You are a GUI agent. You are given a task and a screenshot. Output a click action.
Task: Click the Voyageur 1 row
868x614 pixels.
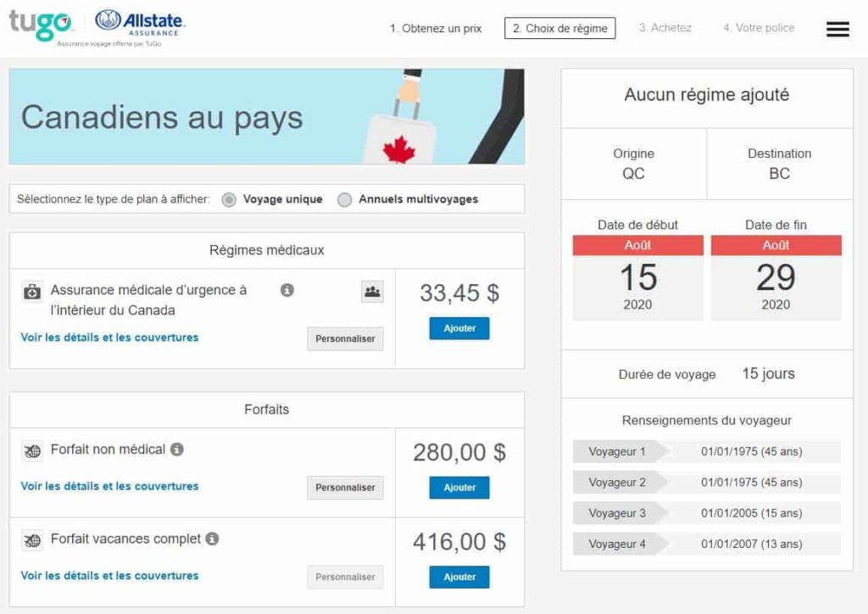point(706,452)
